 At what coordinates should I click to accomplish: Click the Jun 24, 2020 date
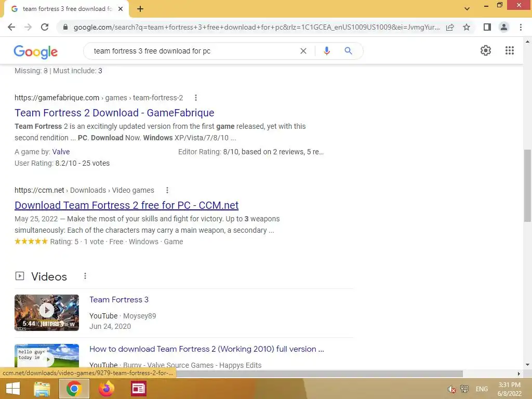[x=110, y=326]
